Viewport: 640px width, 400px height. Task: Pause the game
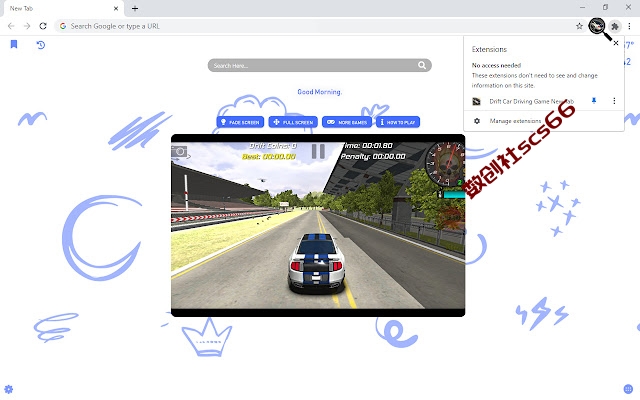click(318, 151)
